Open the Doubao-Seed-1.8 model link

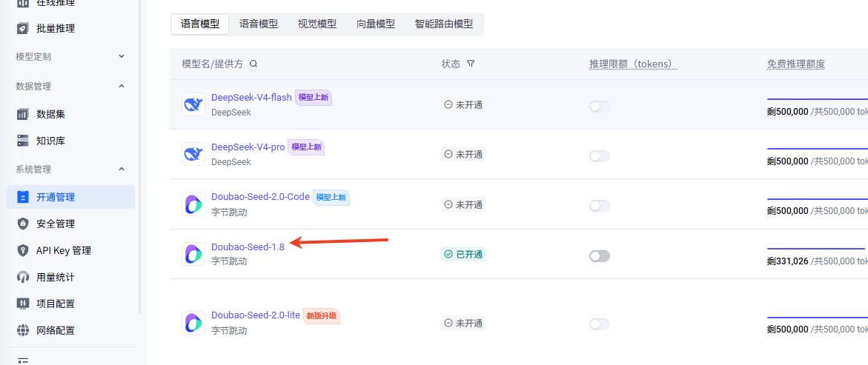click(248, 247)
